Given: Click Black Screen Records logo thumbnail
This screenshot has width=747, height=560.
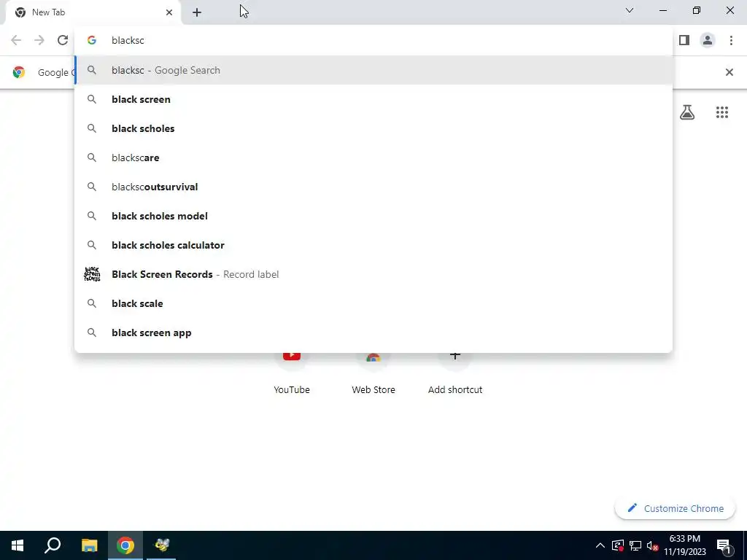Looking at the screenshot, I should [x=92, y=274].
